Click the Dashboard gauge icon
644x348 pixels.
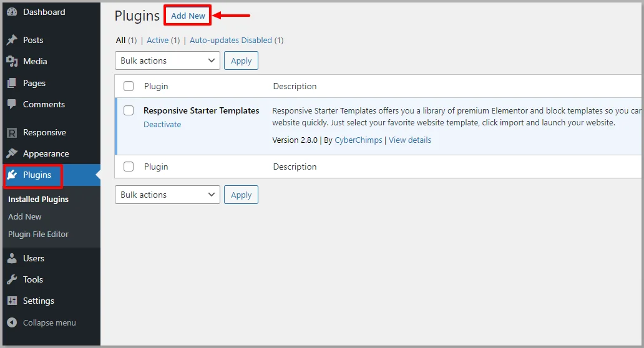click(x=12, y=12)
